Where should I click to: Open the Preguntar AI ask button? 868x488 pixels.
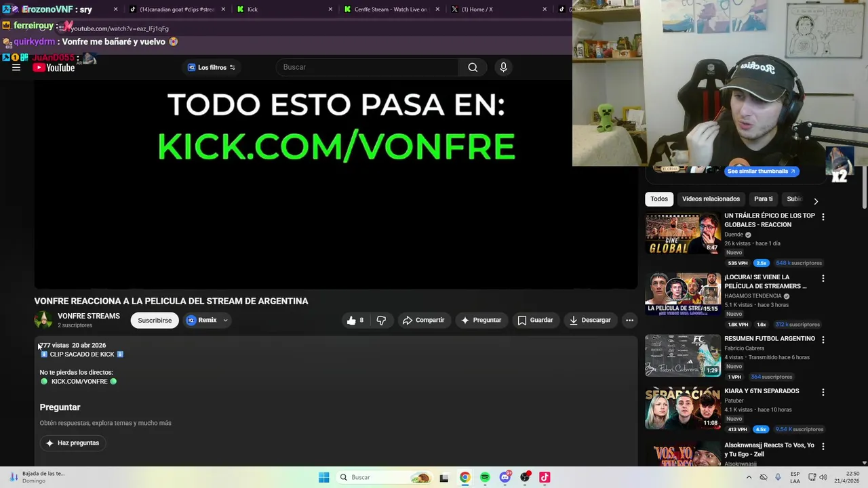click(481, 320)
